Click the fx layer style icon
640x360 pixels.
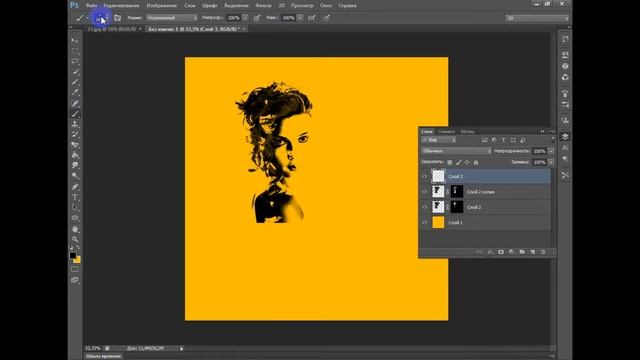(x=490, y=252)
